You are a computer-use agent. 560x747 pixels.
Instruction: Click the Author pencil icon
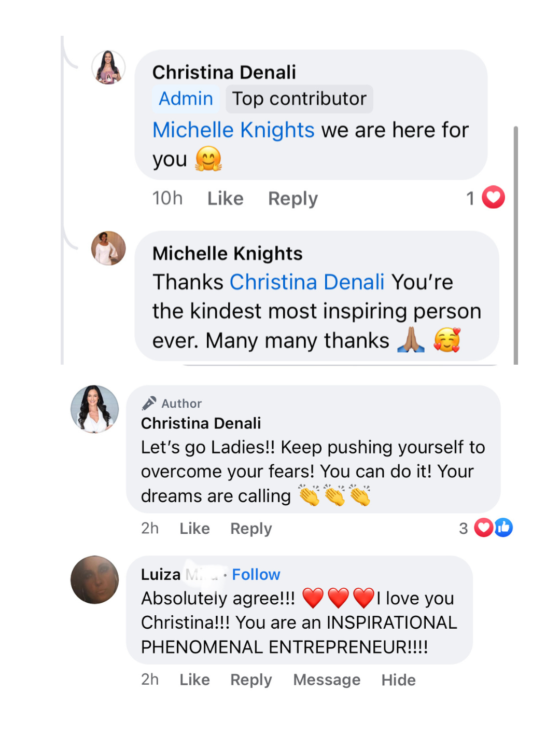pyautogui.click(x=149, y=403)
